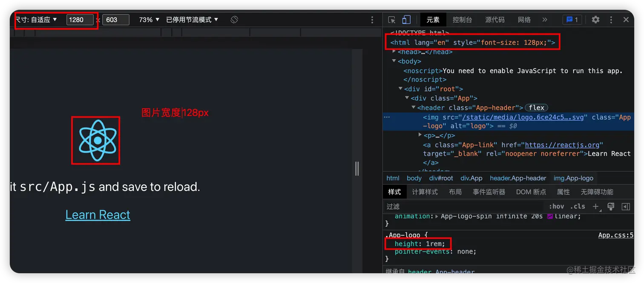Rotate the device viewport icon
The height and width of the screenshot is (283, 644).
coord(234,20)
